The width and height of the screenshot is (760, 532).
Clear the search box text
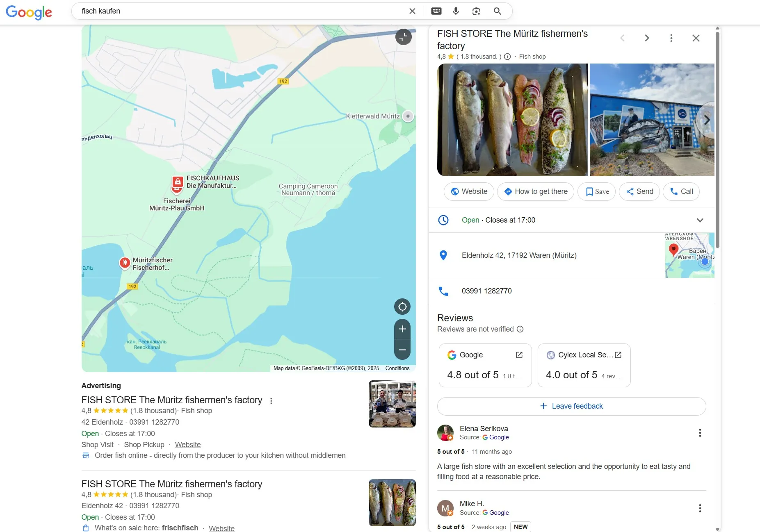[412, 11]
